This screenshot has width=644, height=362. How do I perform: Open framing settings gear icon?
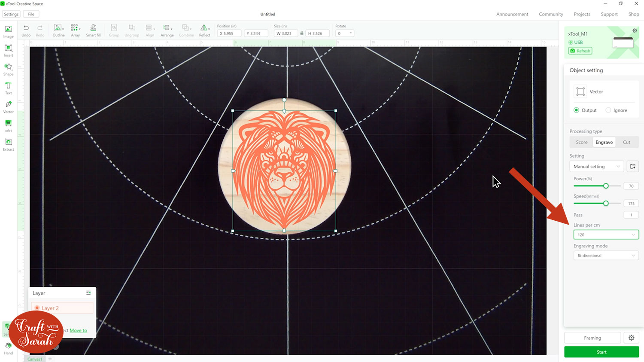(x=631, y=338)
